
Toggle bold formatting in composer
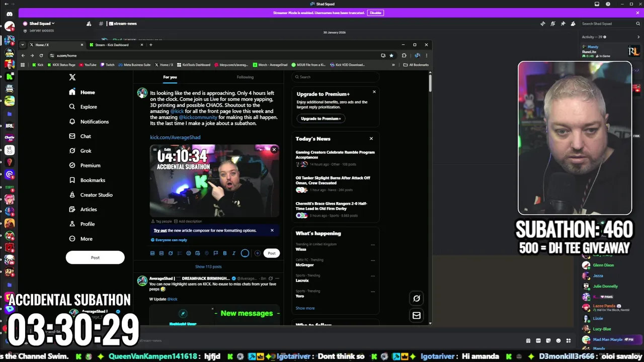coord(224,253)
